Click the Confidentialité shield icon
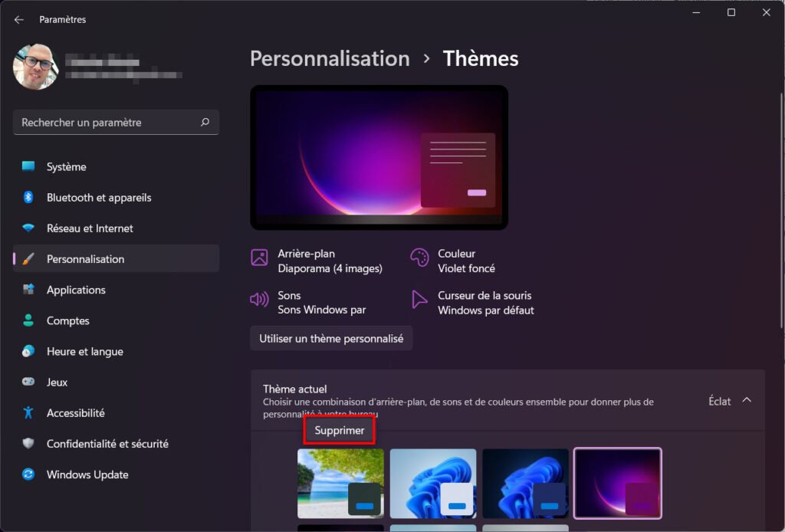Image resolution: width=785 pixels, height=532 pixels. tap(28, 443)
